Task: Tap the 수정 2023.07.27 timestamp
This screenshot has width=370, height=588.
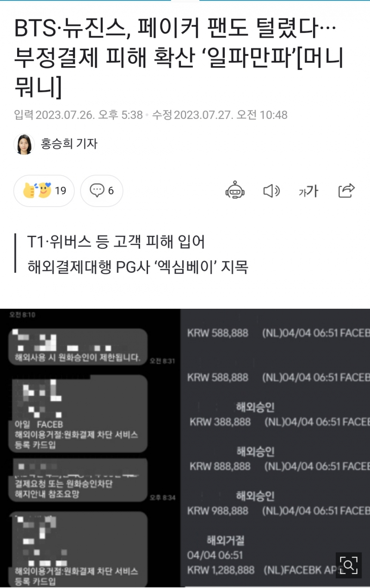Action: tap(220, 115)
